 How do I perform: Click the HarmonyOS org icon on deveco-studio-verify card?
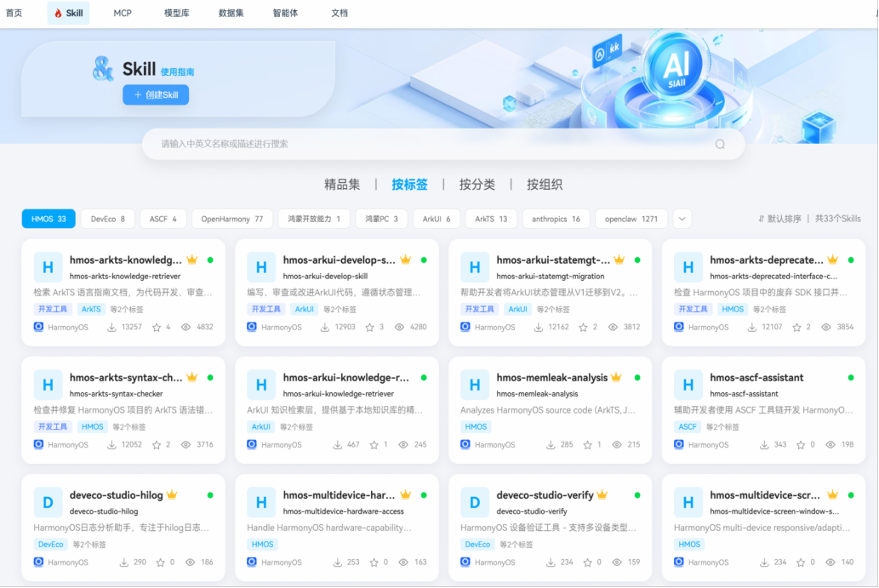click(465, 562)
